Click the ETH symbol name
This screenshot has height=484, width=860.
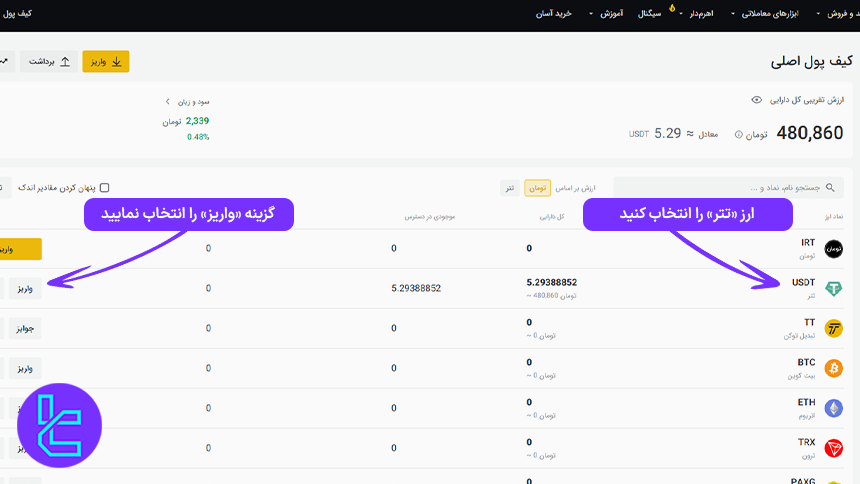pos(806,402)
